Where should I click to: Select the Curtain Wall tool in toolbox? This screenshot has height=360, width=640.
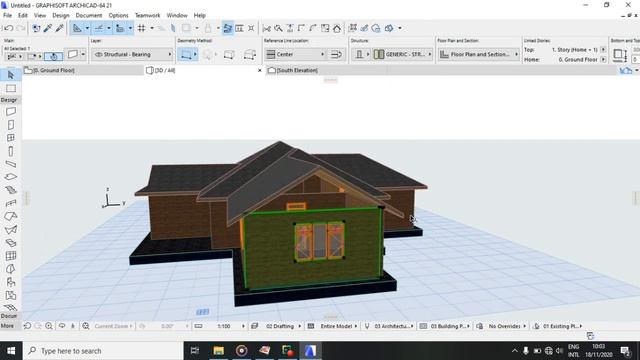coord(11,256)
